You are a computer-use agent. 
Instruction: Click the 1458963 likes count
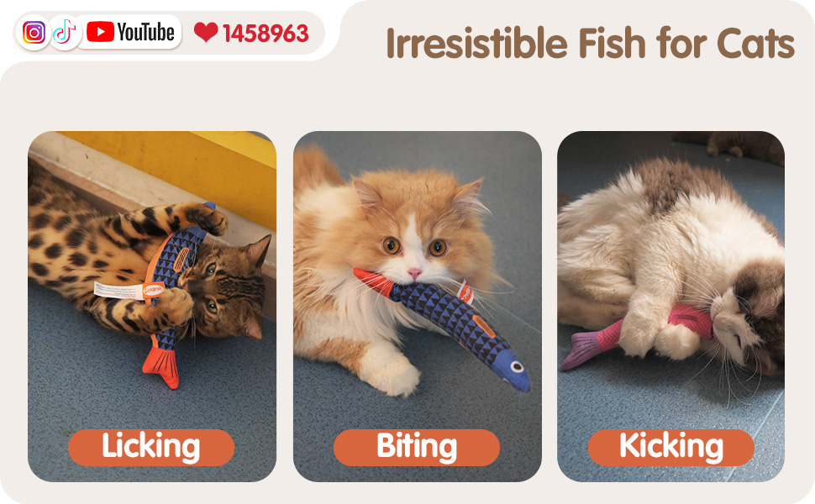tap(266, 34)
